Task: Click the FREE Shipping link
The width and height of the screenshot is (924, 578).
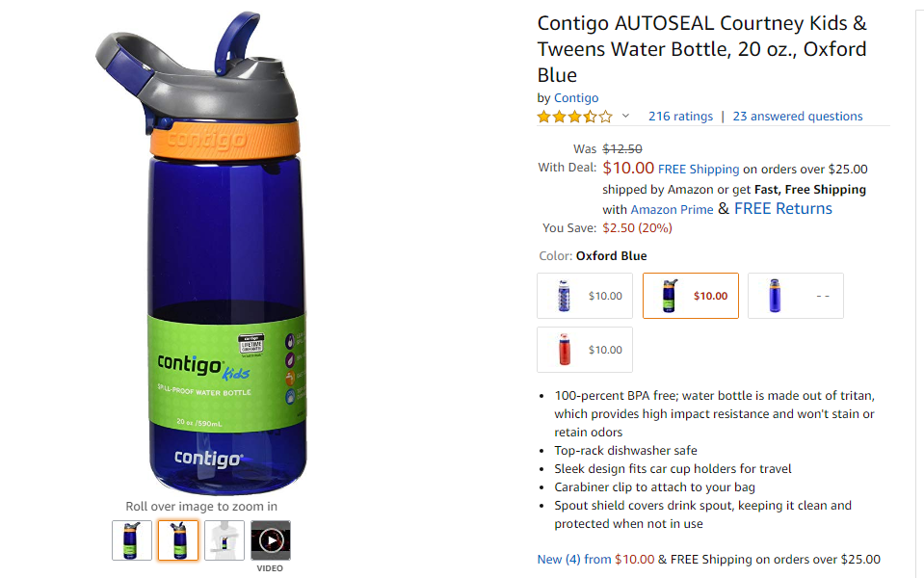Action: pos(699,170)
